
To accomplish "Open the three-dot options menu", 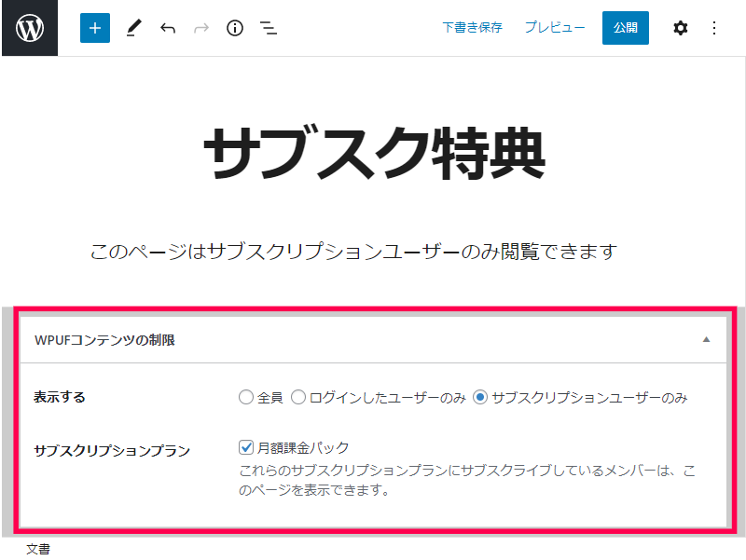I will pos(714,28).
